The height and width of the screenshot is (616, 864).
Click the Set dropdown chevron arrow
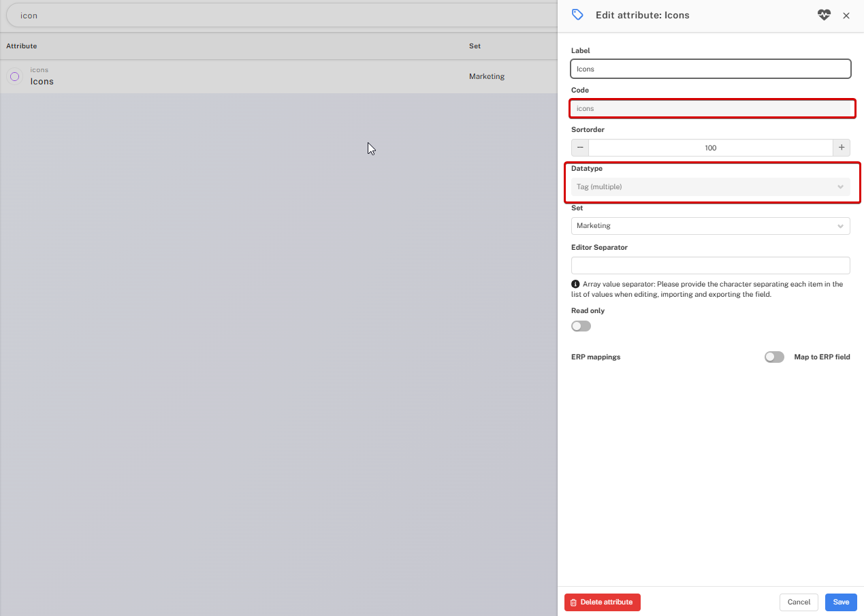pos(840,226)
